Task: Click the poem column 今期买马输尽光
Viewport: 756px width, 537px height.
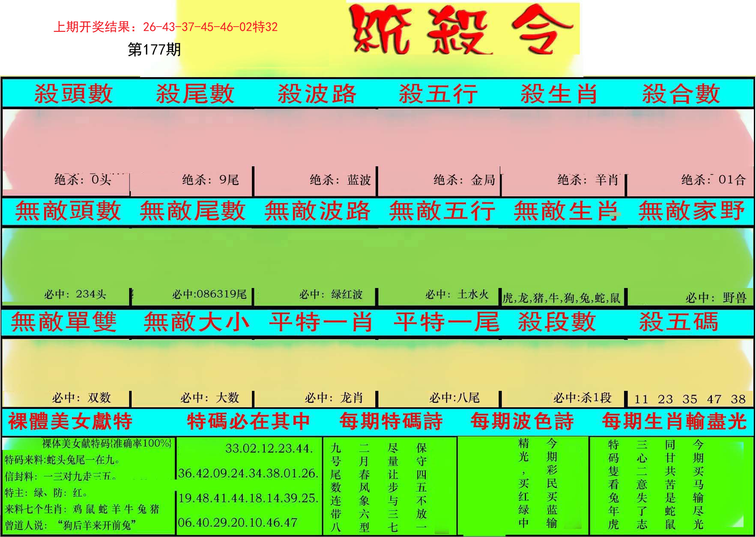Action: [698, 484]
